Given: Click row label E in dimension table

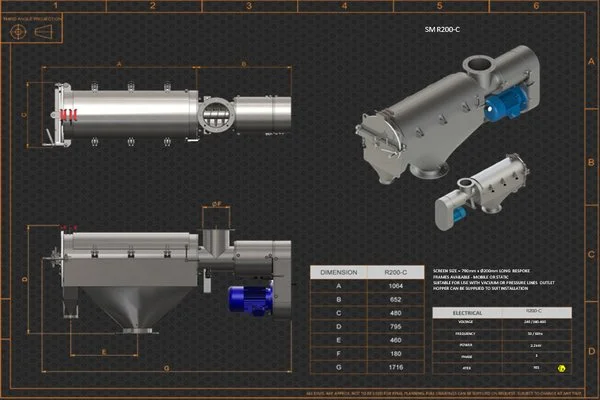Looking at the screenshot, I should [x=339, y=340].
